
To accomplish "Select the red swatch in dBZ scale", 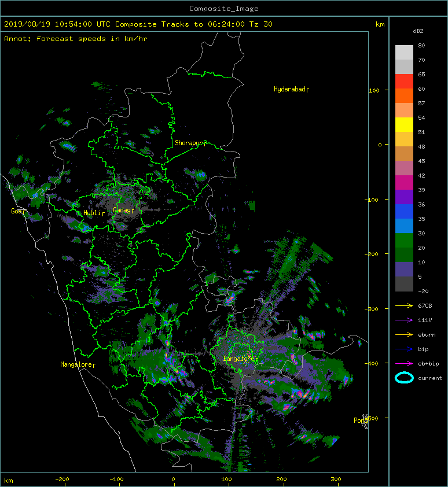I will tap(404, 82).
